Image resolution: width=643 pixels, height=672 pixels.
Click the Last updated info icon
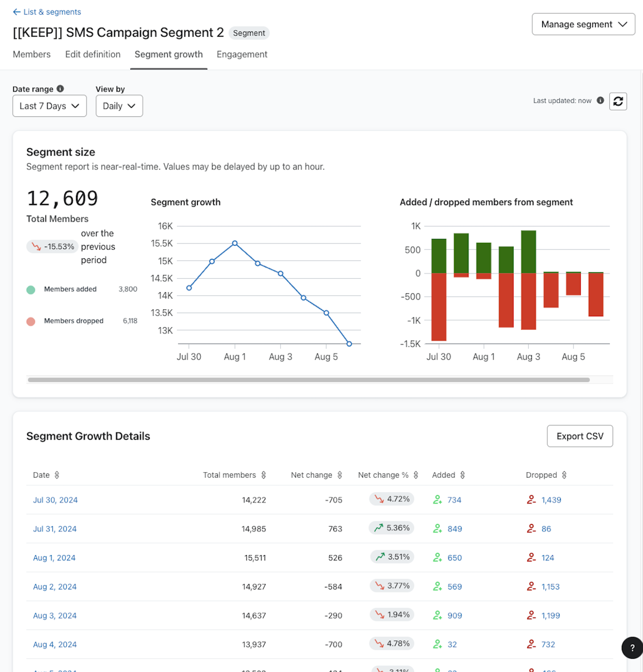(x=600, y=100)
